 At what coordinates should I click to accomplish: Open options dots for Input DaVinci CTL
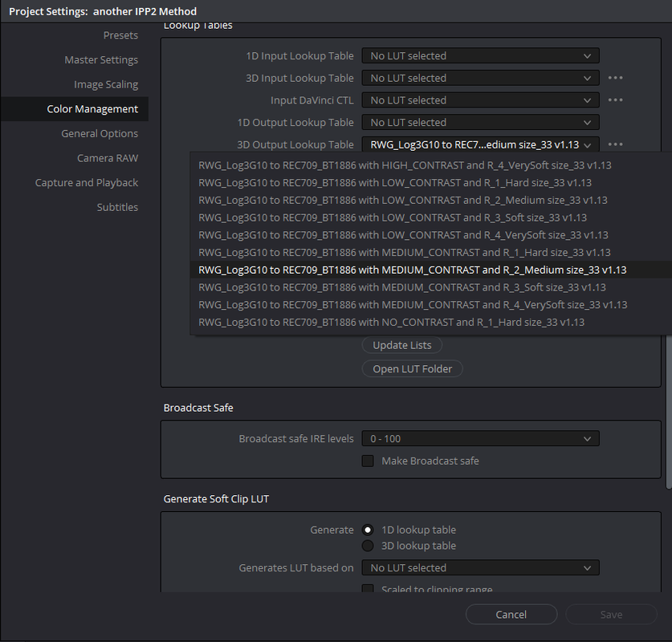[616, 100]
